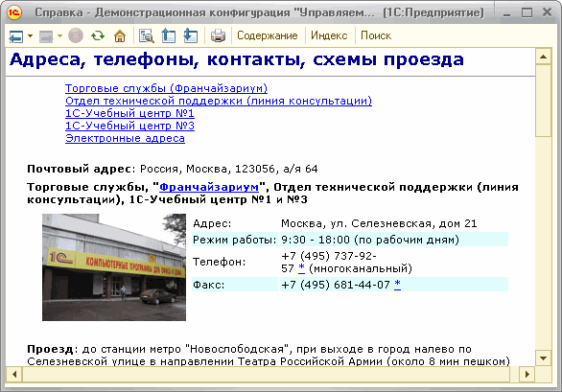Click the find-in-page magnifier icon
The width and height of the screenshot is (562, 392).
pyautogui.click(x=146, y=35)
